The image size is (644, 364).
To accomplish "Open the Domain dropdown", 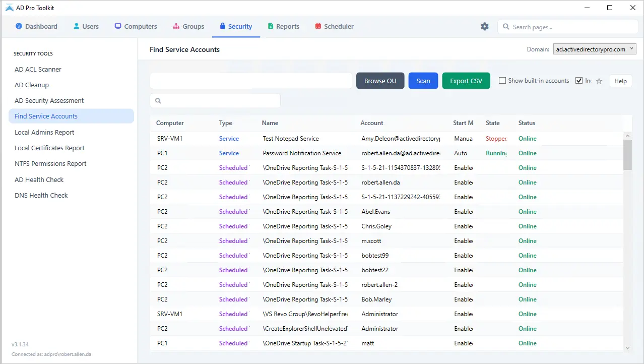I will [595, 49].
